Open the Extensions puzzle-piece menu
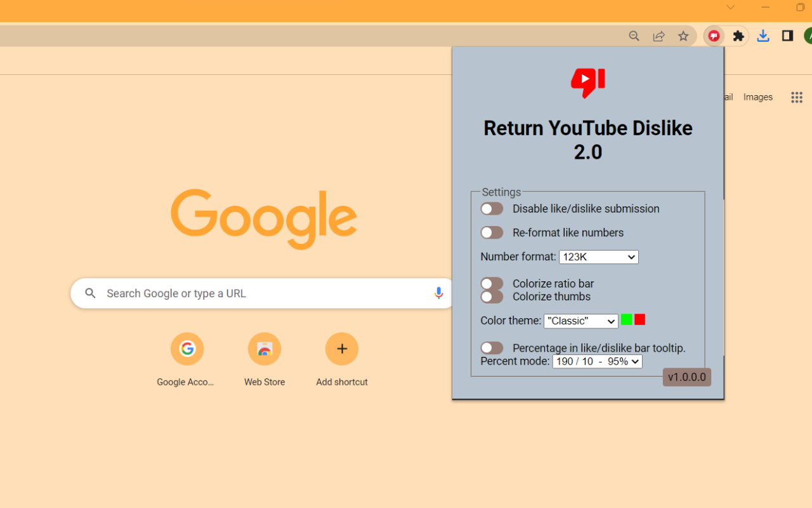This screenshot has height=508, width=812. (x=738, y=36)
